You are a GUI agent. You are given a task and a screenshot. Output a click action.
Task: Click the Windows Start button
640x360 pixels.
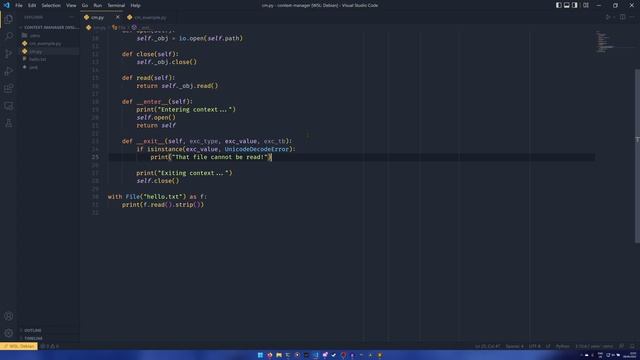click(x=260, y=355)
